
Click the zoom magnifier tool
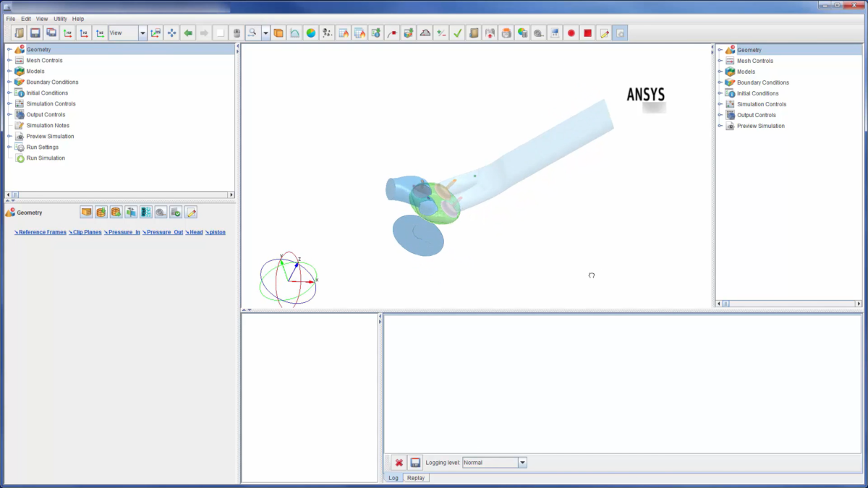point(253,33)
